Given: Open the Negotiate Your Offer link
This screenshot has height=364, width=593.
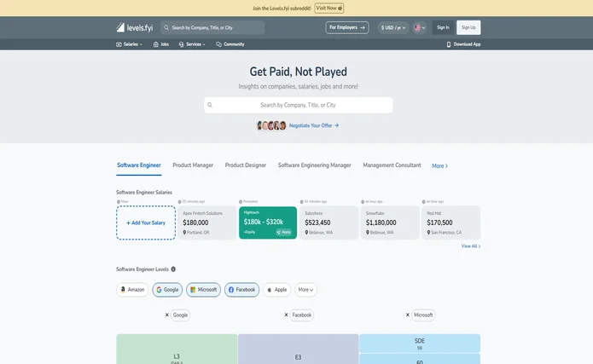Looking at the screenshot, I should pyautogui.click(x=313, y=125).
